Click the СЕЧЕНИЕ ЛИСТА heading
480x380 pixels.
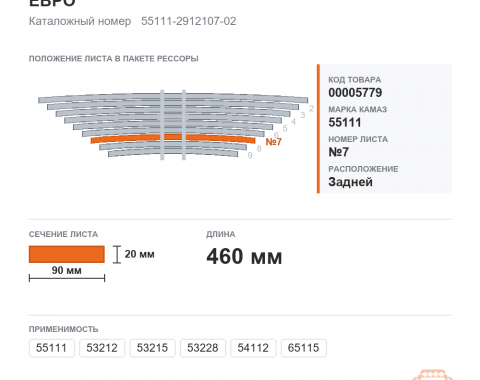point(63,234)
